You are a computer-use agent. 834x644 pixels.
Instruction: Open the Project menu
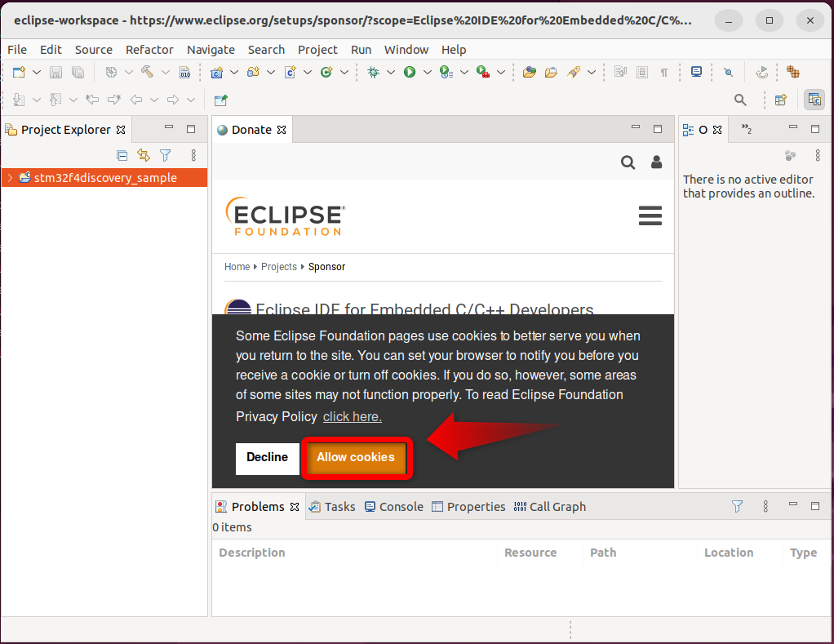click(317, 50)
